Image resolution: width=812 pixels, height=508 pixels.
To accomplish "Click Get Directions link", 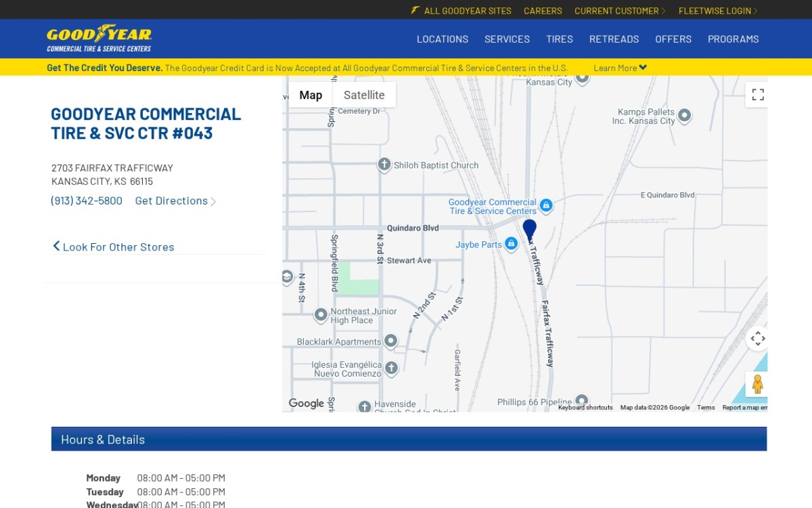I will point(175,200).
